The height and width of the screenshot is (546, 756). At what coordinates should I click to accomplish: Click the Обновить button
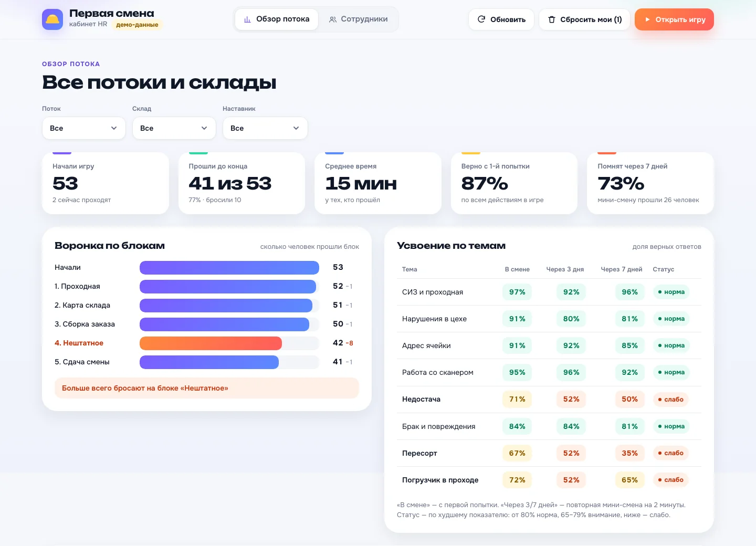(x=501, y=19)
